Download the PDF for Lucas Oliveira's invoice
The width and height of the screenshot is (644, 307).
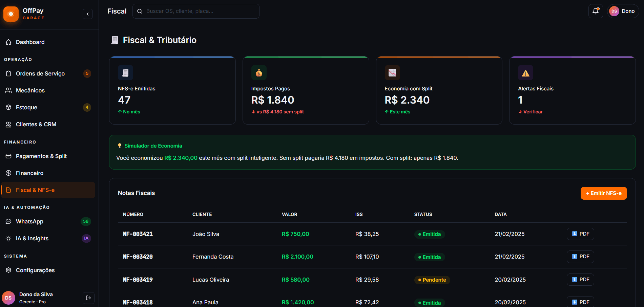[580, 280]
